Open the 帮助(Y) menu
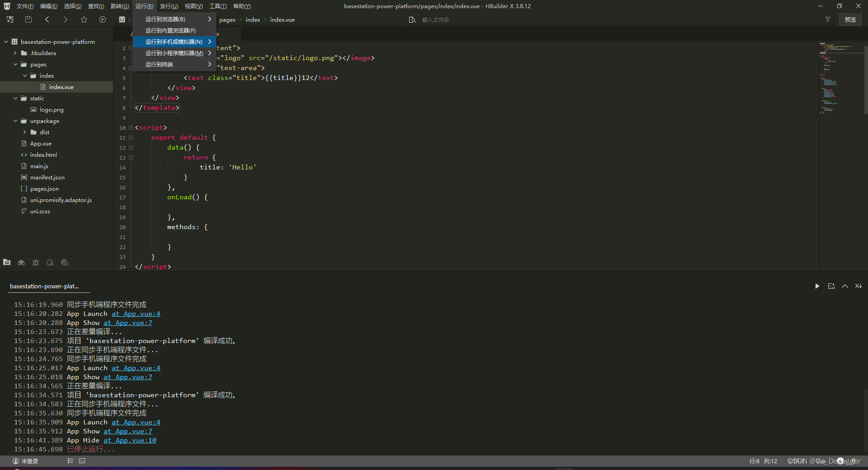The width and height of the screenshot is (868, 470). click(242, 6)
